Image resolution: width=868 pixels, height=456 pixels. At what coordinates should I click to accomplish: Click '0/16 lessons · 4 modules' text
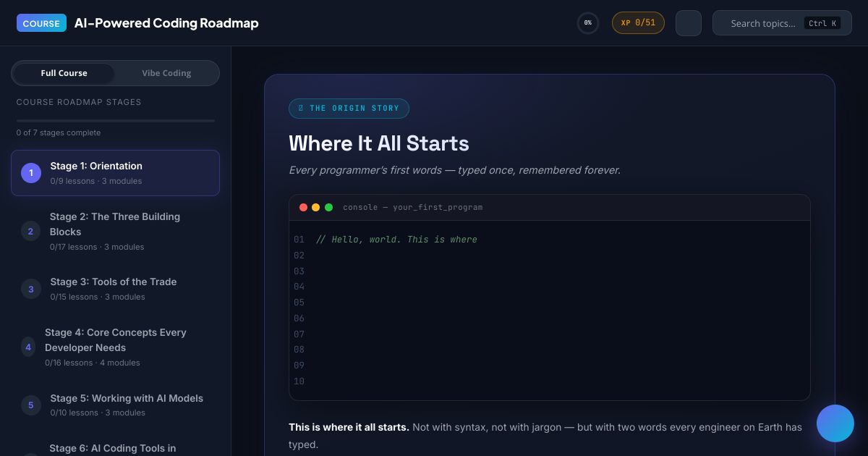(93, 363)
